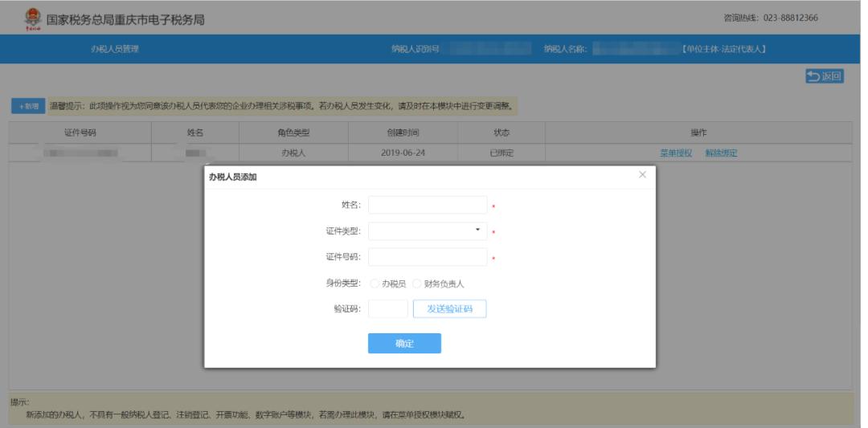The image size is (868, 428).
Task: Select the 办税员 radio option
Action: [375, 283]
